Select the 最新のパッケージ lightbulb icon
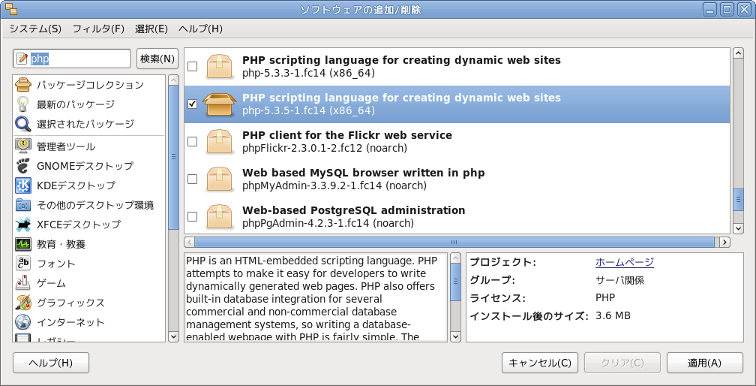The height and width of the screenshot is (386, 756). pos(23,104)
